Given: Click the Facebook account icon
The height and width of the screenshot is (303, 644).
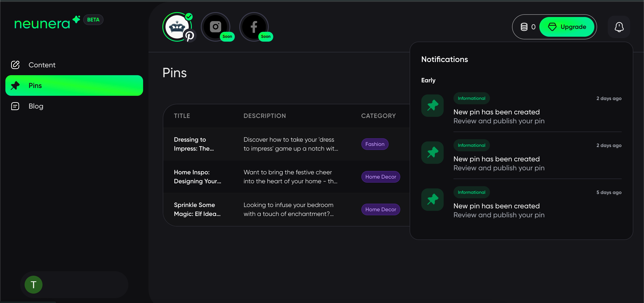Looking at the screenshot, I should pyautogui.click(x=254, y=27).
